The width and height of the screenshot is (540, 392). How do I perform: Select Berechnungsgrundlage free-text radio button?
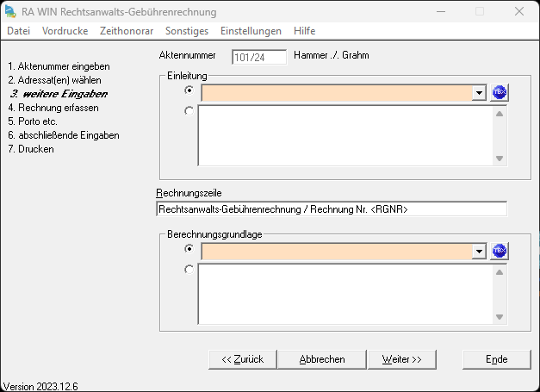189,270
